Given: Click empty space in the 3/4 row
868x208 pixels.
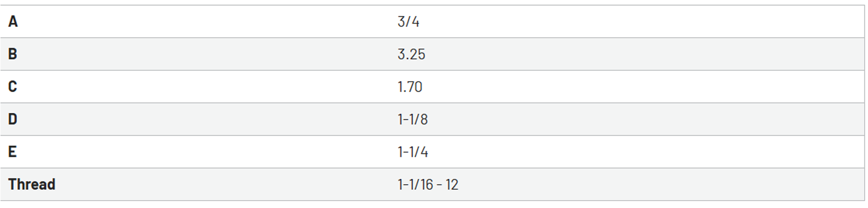Looking at the screenshot, I should pyautogui.click(x=645, y=21).
